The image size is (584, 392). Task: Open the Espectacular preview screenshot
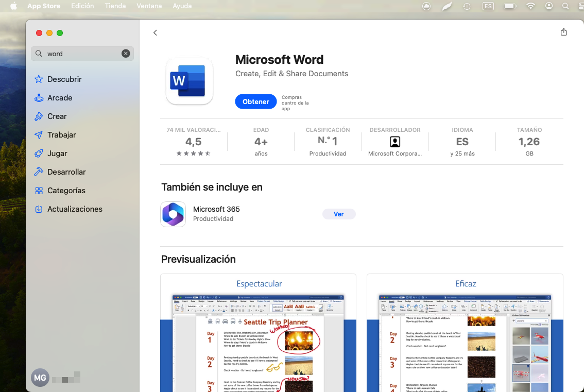pos(258,335)
